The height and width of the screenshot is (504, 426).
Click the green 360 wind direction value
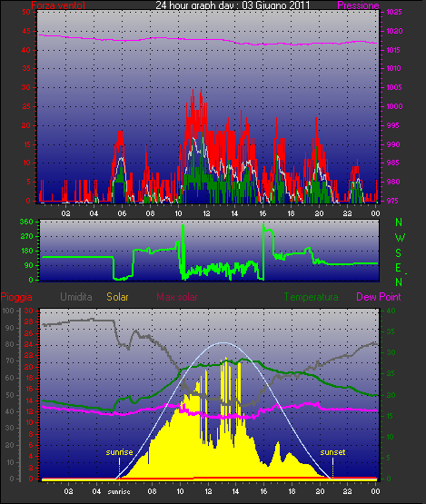(x=26, y=222)
